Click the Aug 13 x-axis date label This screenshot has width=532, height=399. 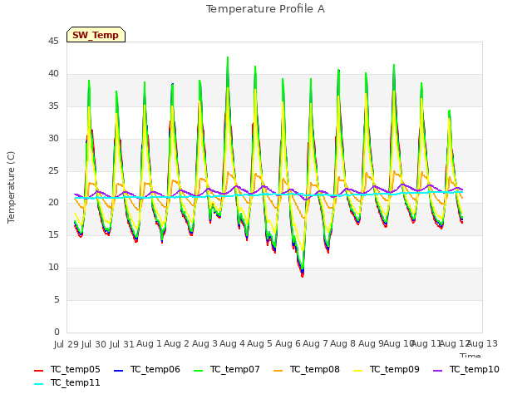(484, 344)
